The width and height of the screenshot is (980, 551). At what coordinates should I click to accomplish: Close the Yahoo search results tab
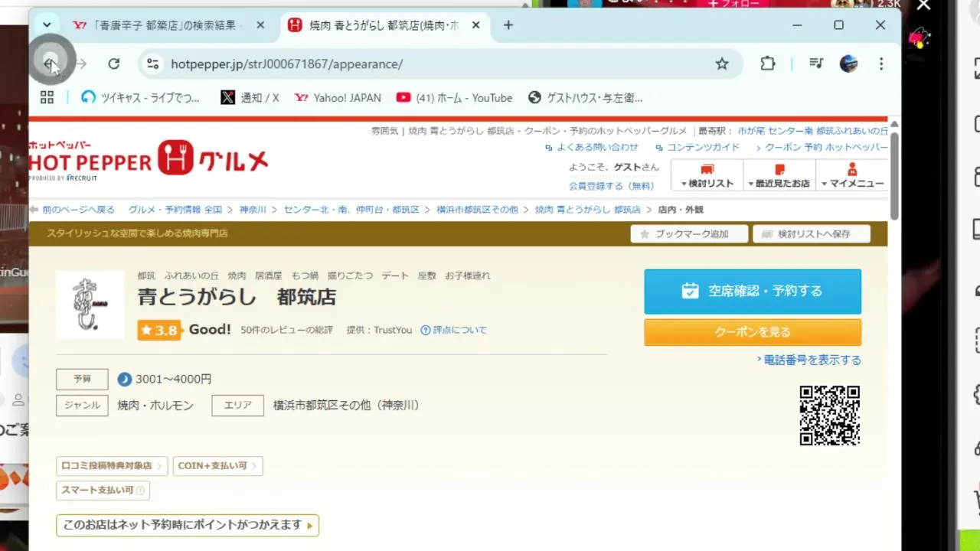click(260, 25)
